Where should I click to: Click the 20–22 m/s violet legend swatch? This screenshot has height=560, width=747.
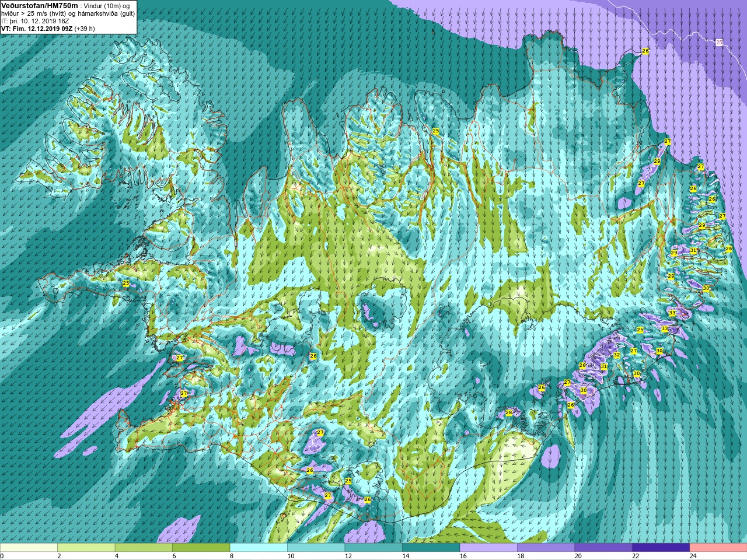click(603, 548)
